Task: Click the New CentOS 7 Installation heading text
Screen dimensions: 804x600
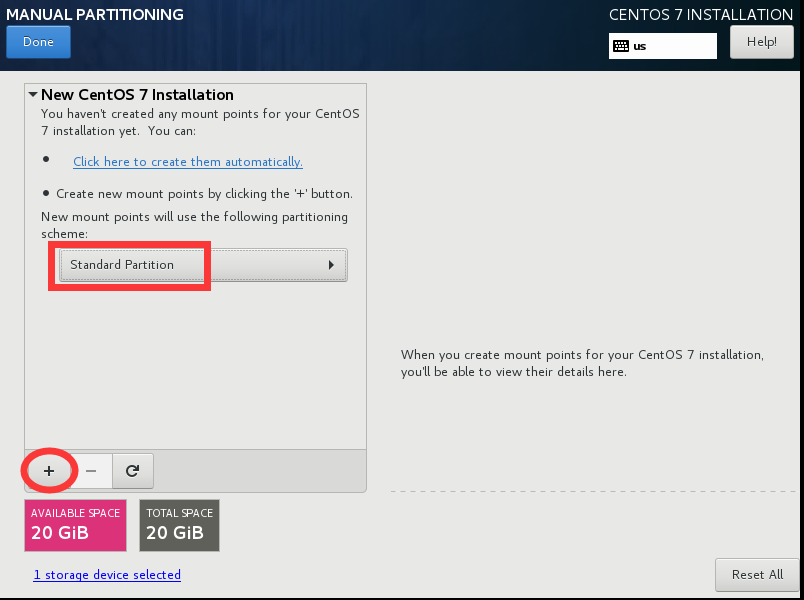Action: coord(137,95)
